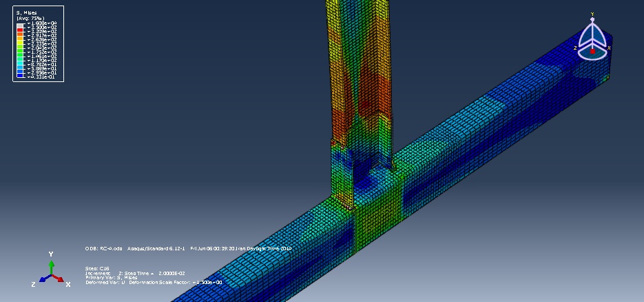
Task: Select the red swatch in the stress legend
Action: [x=21, y=28]
